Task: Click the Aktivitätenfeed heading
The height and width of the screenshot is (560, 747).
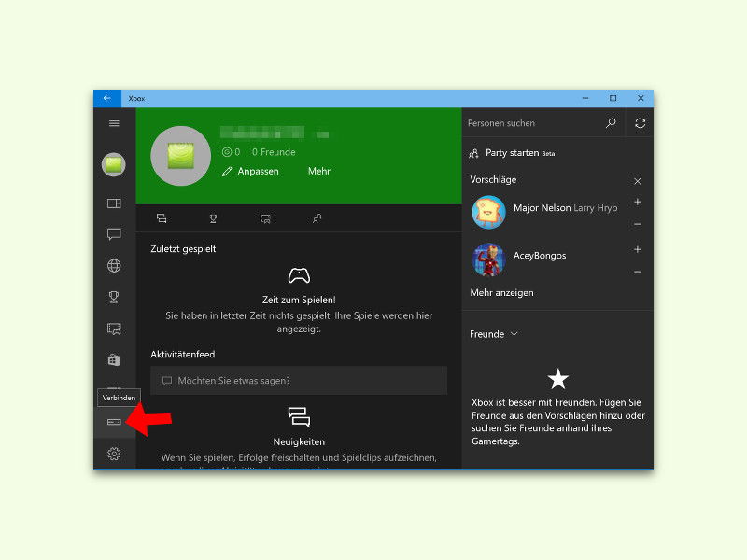Action: coord(182,355)
